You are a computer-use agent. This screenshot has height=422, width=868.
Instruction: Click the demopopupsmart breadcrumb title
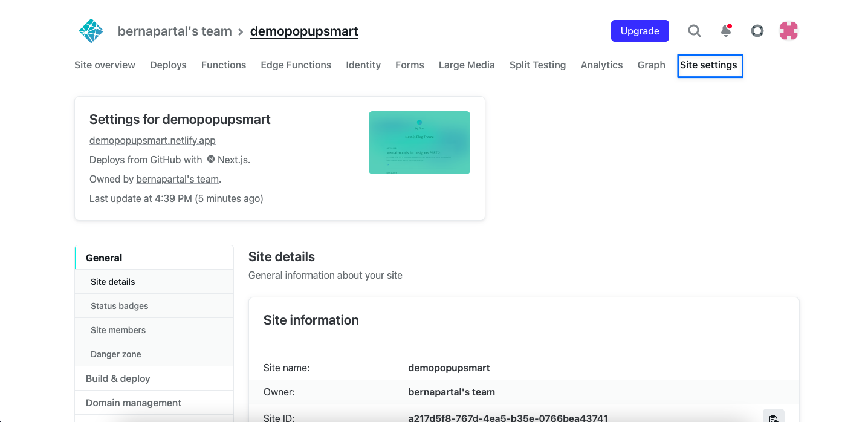304,31
